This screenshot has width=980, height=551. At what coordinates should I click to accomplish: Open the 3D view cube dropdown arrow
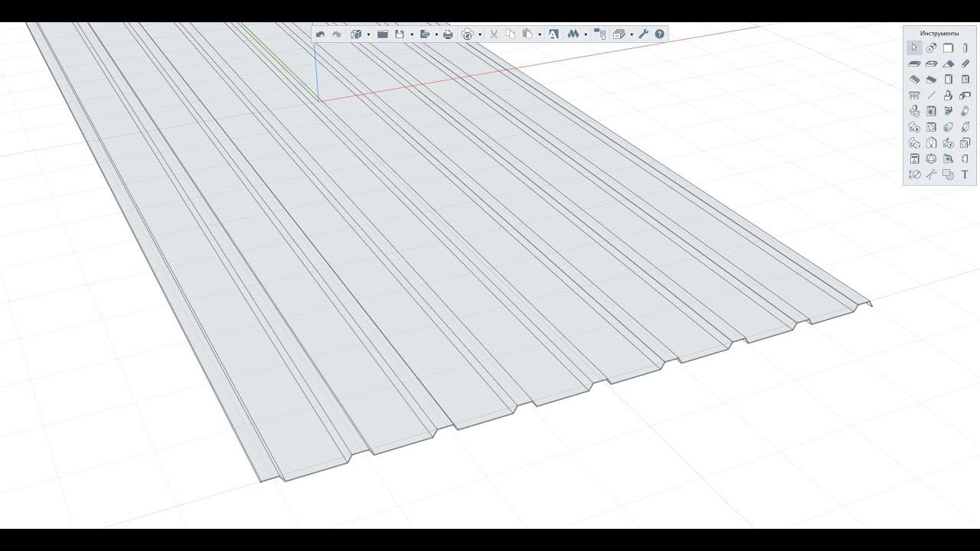(x=368, y=34)
